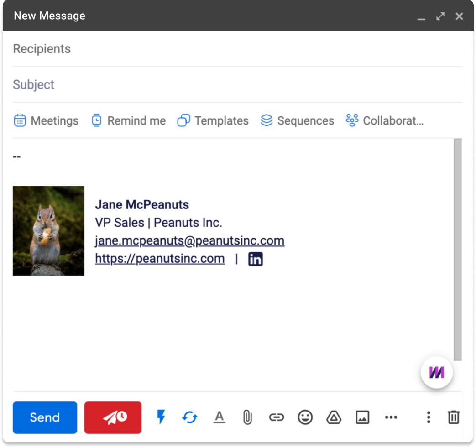Open the Collaborate feature

pos(384,120)
